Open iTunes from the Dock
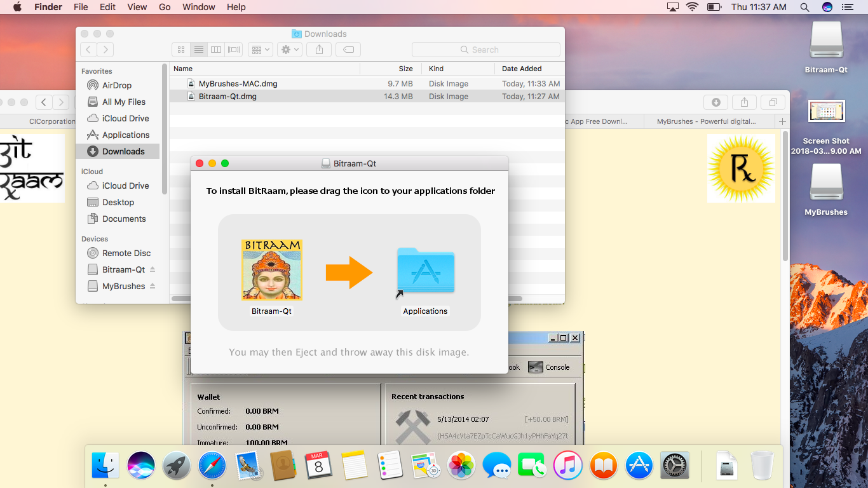 pyautogui.click(x=568, y=466)
